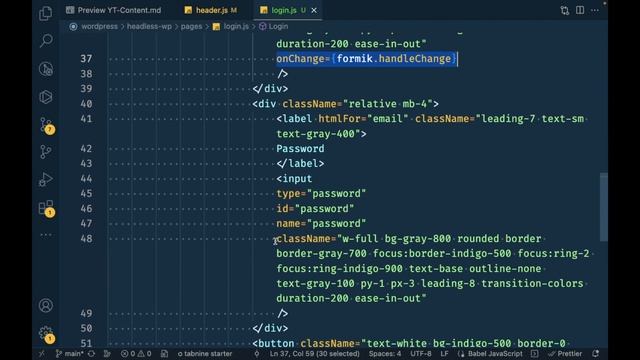The image size is (640, 360).
Task: Click the main* branch in status bar
Action: (x=70, y=353)
